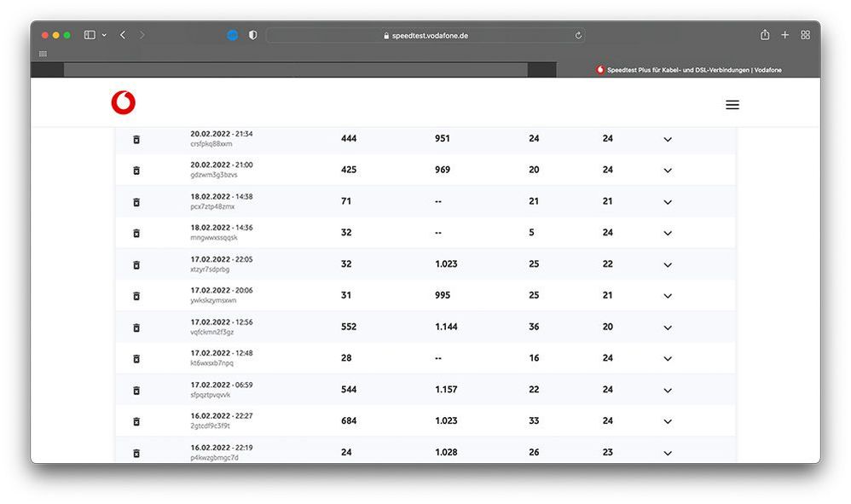The width and height of the screenshot is (851, 504).
Task: Click the Vodafone logo
Action: tap(123, 102)
